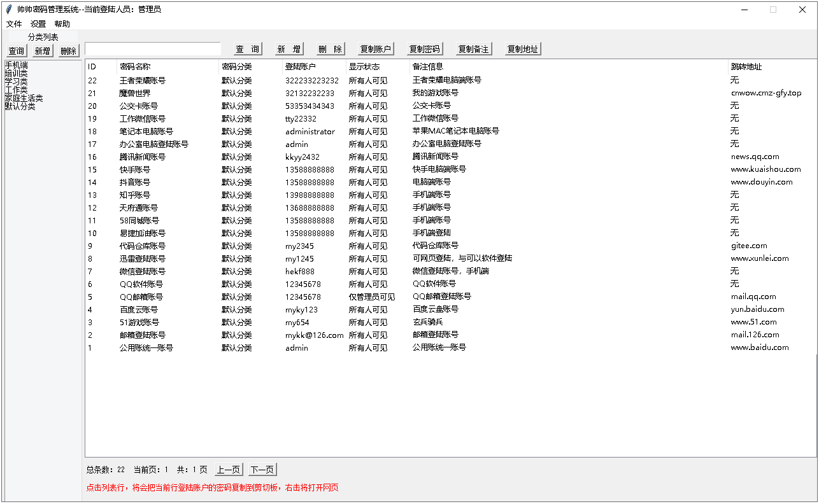Click the 登陆账户 column header
The width and height of the screenshot is (819, 504).
(x=315, y=66)
